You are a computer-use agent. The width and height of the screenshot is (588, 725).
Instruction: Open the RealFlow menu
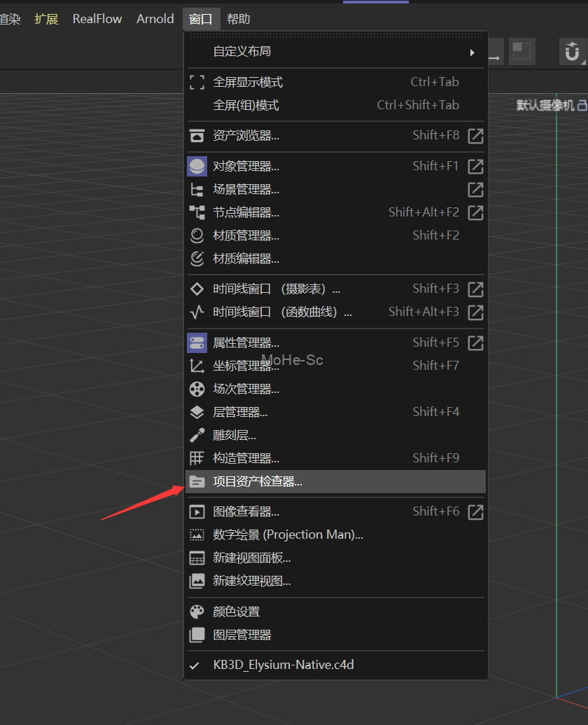(x=97, y=19)
